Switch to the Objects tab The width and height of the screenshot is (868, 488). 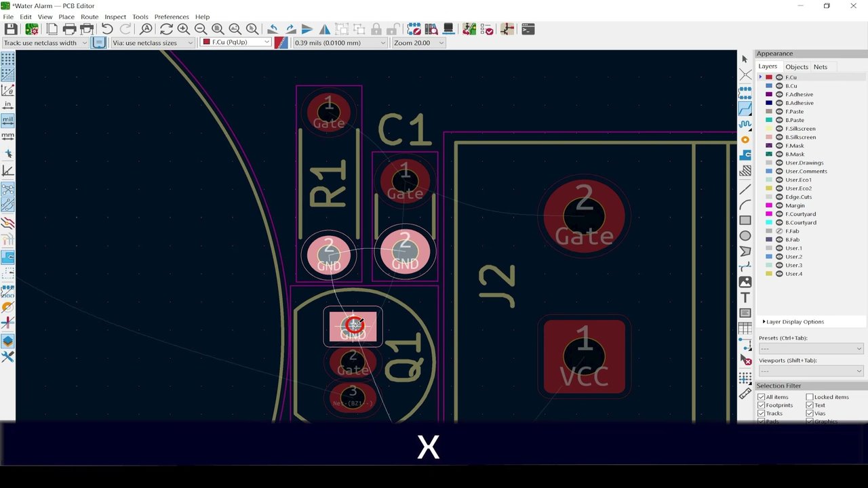(x=797, y=67)
